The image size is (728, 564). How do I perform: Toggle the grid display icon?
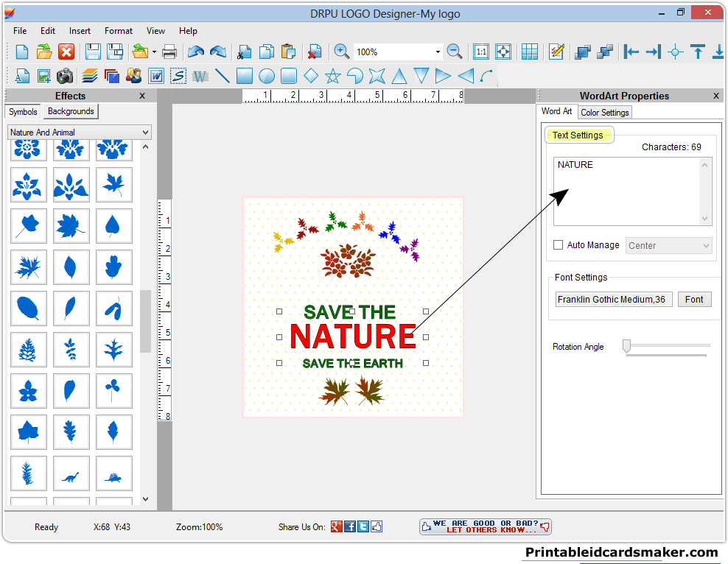tap(529, 52)
